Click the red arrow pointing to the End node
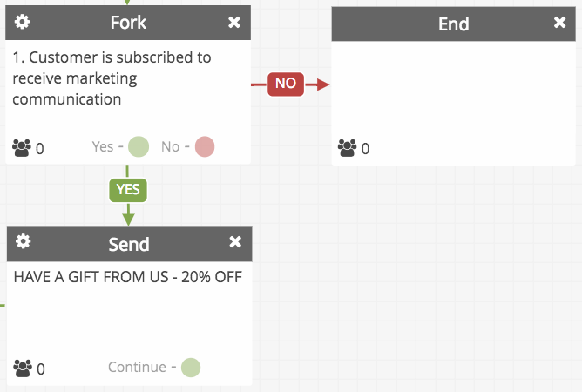 tap(318, 84)
